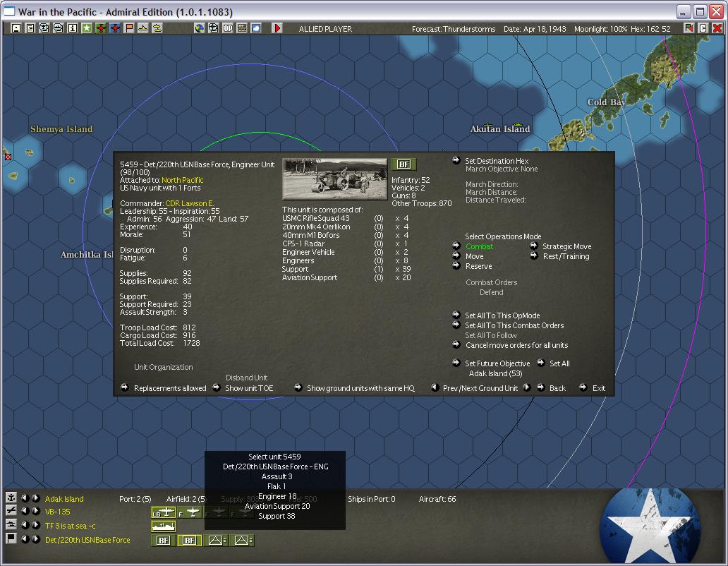Click Set All To This Combat Orders
The width and height of the screenshot is (728, 566).
pos(514,325)
